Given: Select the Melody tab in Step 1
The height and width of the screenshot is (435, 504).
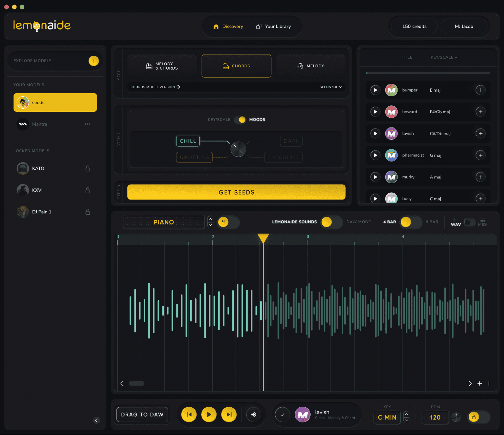Looking at the screenshot, I should 311,66.
